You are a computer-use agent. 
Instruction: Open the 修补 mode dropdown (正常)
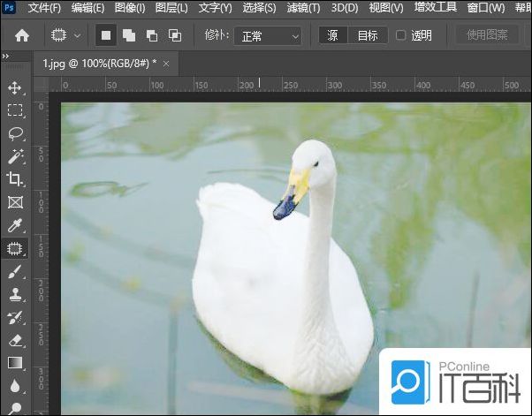coord(265,35)
